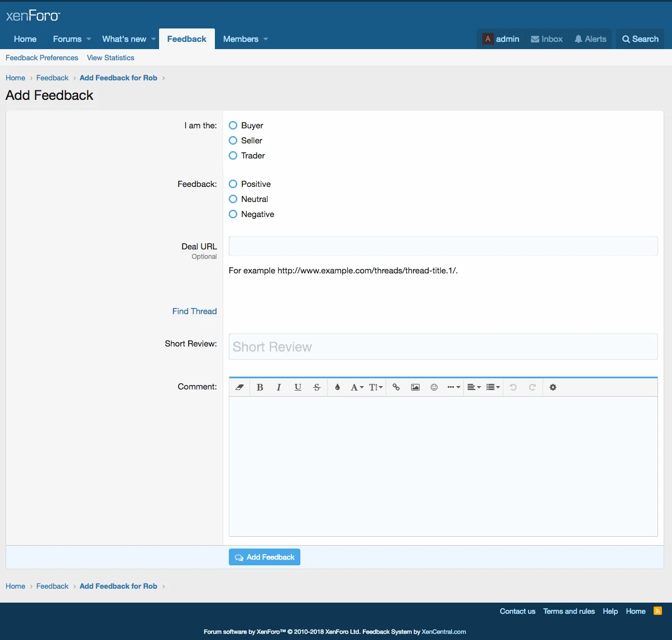This screenshot has height=640, width=672.
Task: Open the smilies picker
Action: pyautogui.click(x=434, y=387)
